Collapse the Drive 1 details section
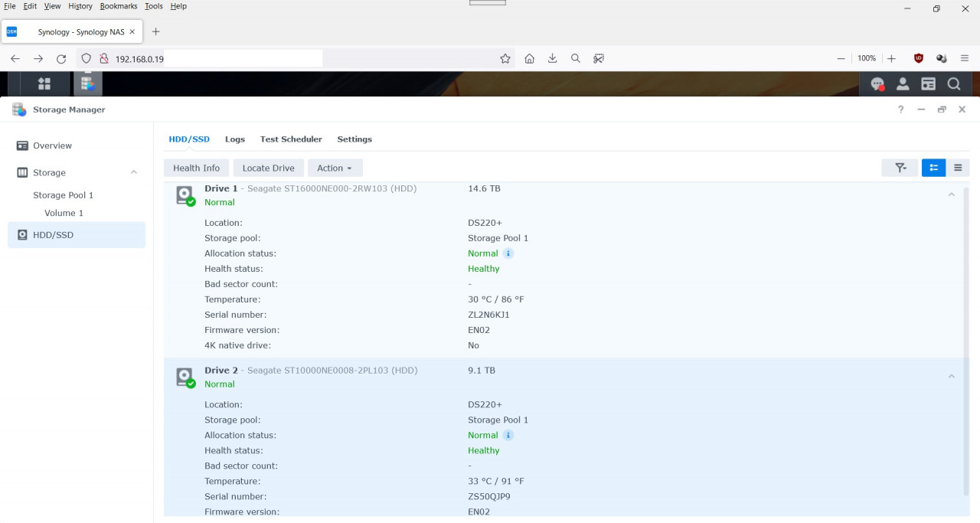Screen dimensions: 980x523 tap(951, 194)
